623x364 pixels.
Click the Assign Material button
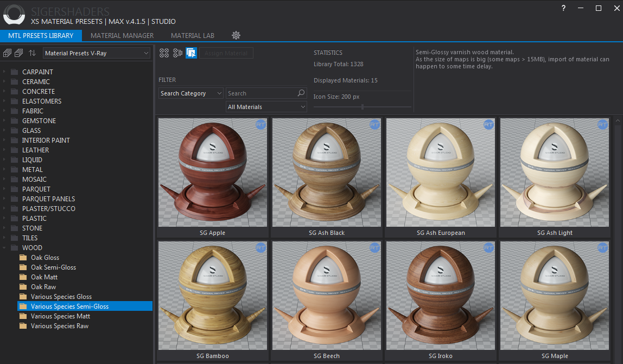226,53
